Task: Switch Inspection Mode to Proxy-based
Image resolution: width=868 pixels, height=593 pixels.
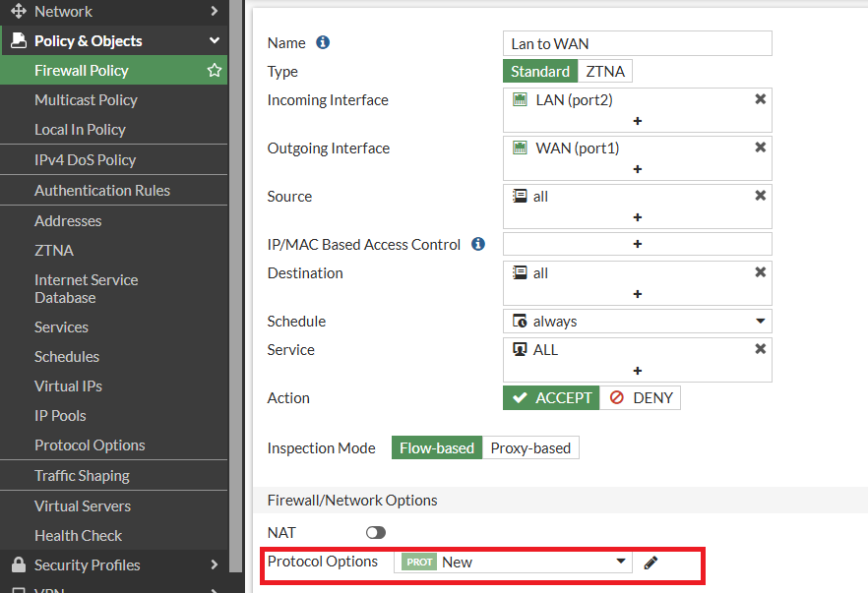Action: (530, 448)
